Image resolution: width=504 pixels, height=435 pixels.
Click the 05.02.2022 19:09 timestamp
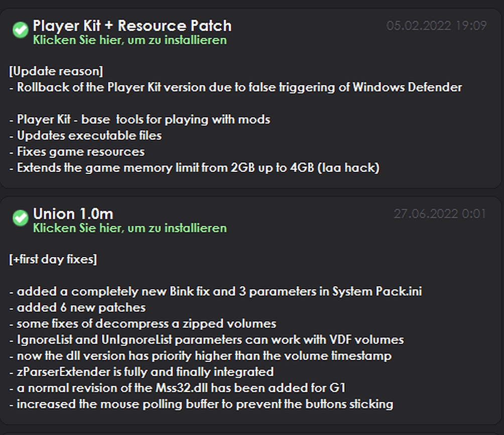click(x=436, y=26)
